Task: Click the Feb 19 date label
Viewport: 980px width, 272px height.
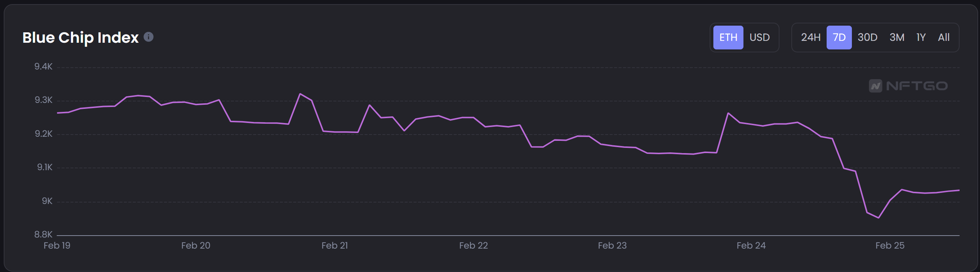Action: click(57, 245)
